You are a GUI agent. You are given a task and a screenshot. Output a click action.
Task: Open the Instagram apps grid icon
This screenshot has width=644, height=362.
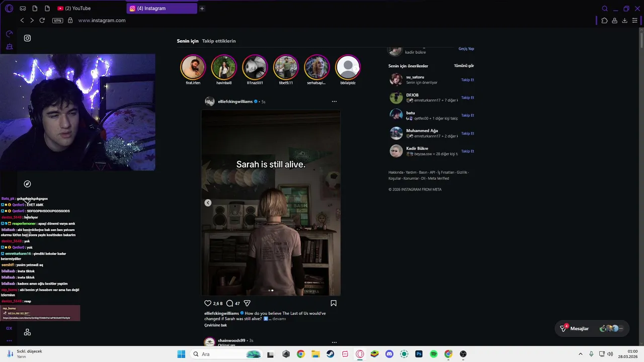click(27, 332)
